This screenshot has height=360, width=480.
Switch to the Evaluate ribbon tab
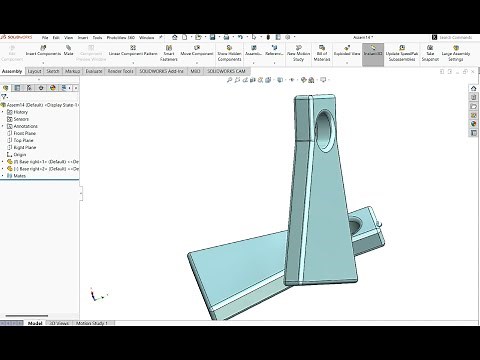[94, 71]
